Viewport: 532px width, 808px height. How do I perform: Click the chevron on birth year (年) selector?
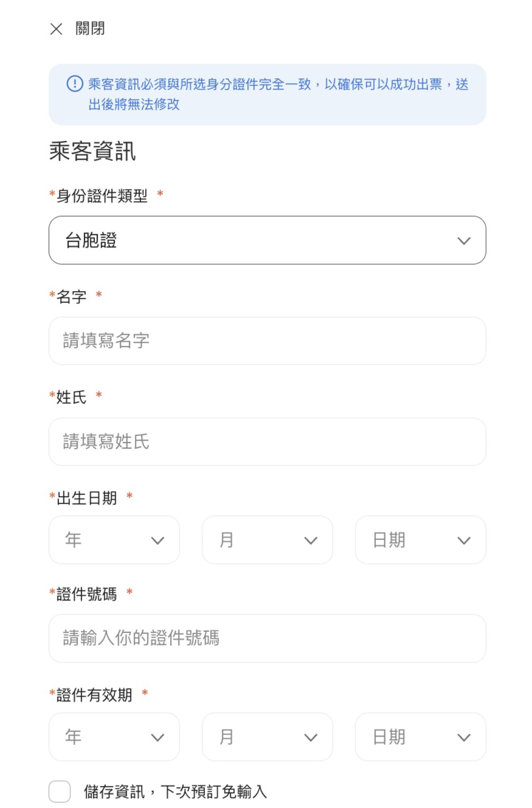coord(157,540)
